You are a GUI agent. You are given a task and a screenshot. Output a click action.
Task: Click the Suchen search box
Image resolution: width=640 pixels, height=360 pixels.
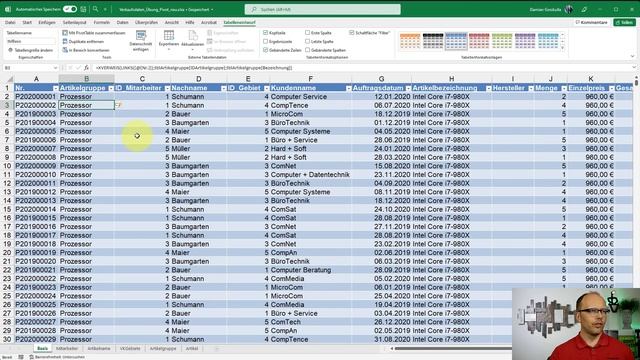click(x=322, y=9)
